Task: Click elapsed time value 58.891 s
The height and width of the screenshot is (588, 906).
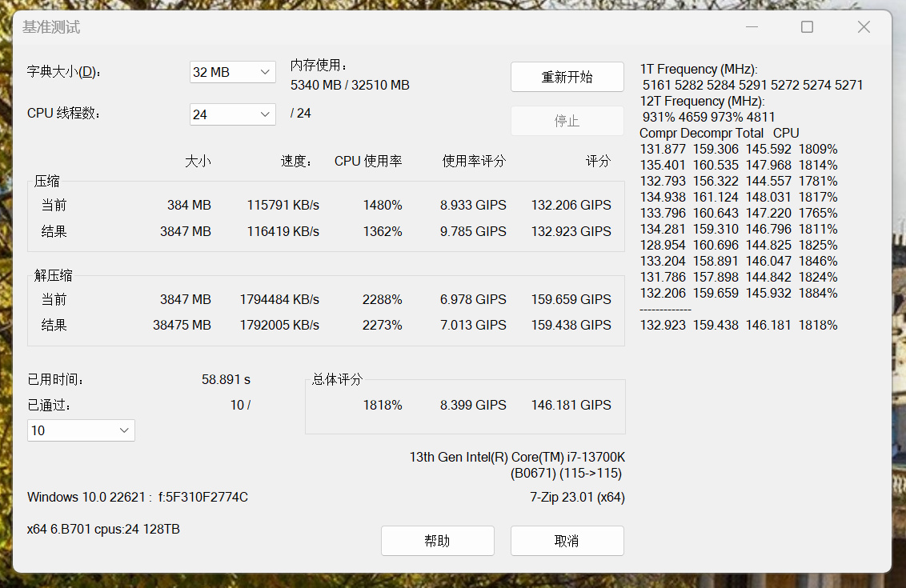Action: pos(226,379)
